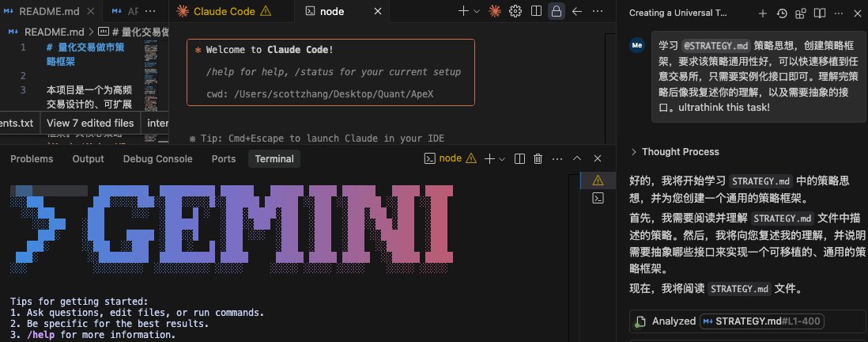Select the warning terminal in terminal list

(598, 180)
